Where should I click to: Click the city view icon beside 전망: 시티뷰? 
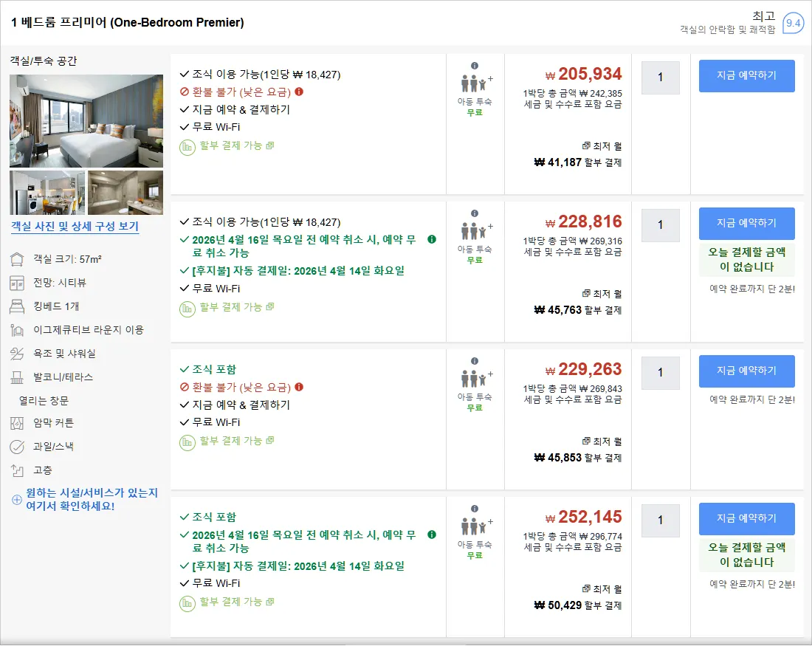[17, 283]
